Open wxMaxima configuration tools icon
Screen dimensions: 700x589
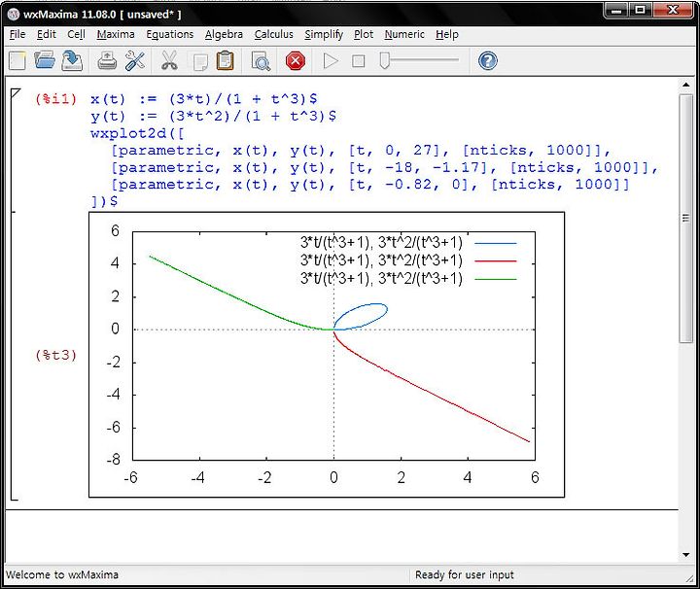135,60
